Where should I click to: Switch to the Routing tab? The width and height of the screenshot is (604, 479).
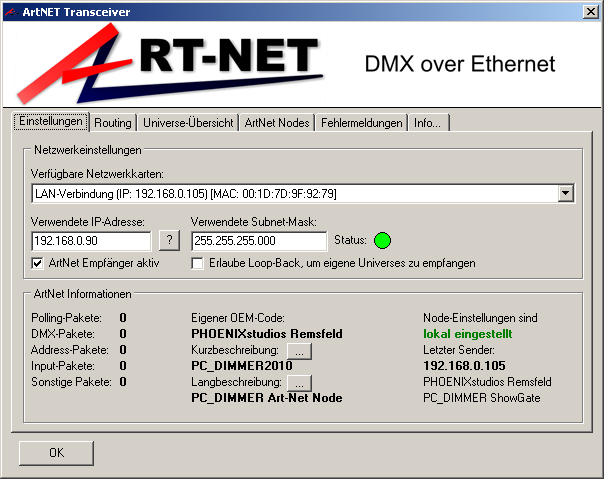113,123
